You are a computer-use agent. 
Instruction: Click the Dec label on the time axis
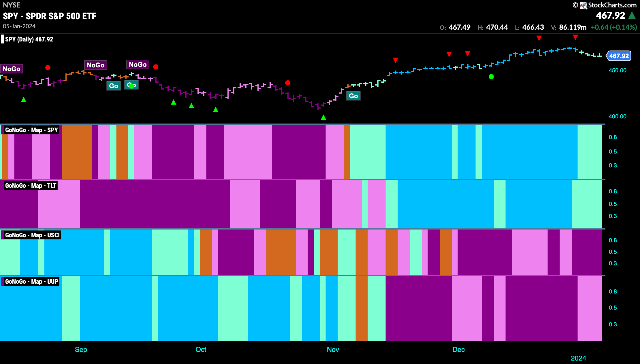pyautogui.click(x=459, y=350)
